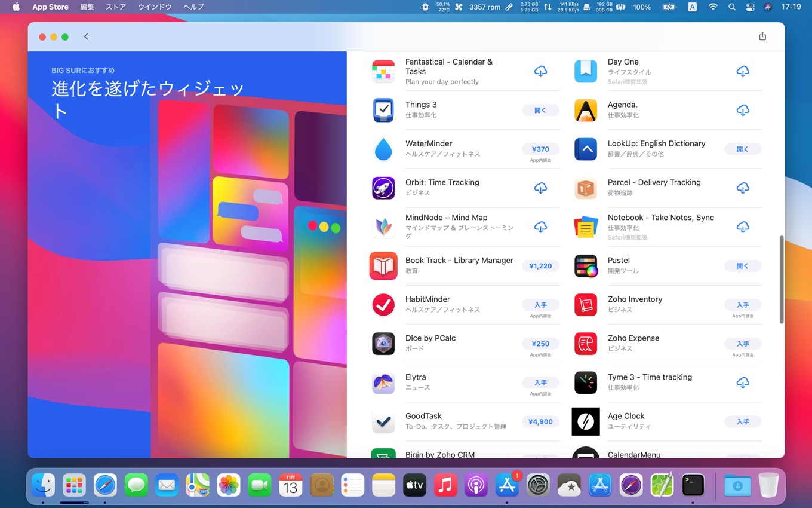Buy Book Track for ¥1,220
812x508 pixels.
coord(540,266)
